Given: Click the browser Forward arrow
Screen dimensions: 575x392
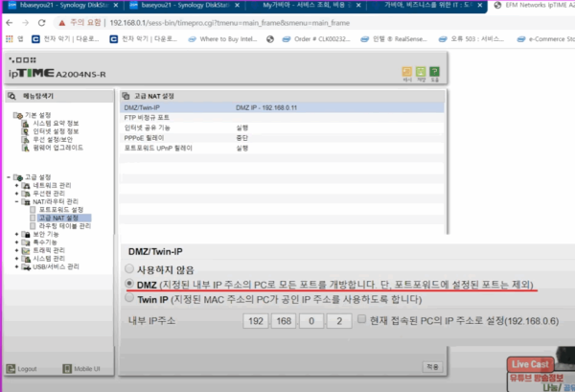Looking at the screenshot, I should pyautogui.click(x=25, y=23).
